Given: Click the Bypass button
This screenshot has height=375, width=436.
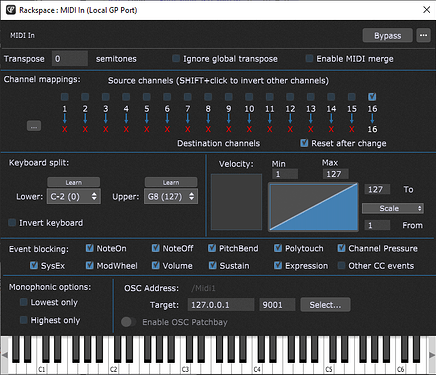Looking at the screenshot, I should 387,35.
